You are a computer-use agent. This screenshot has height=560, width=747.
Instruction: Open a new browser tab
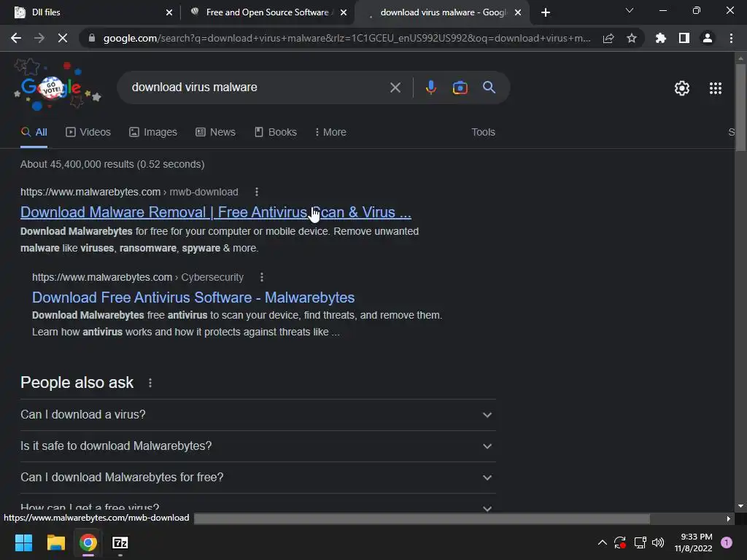[546, 12]
